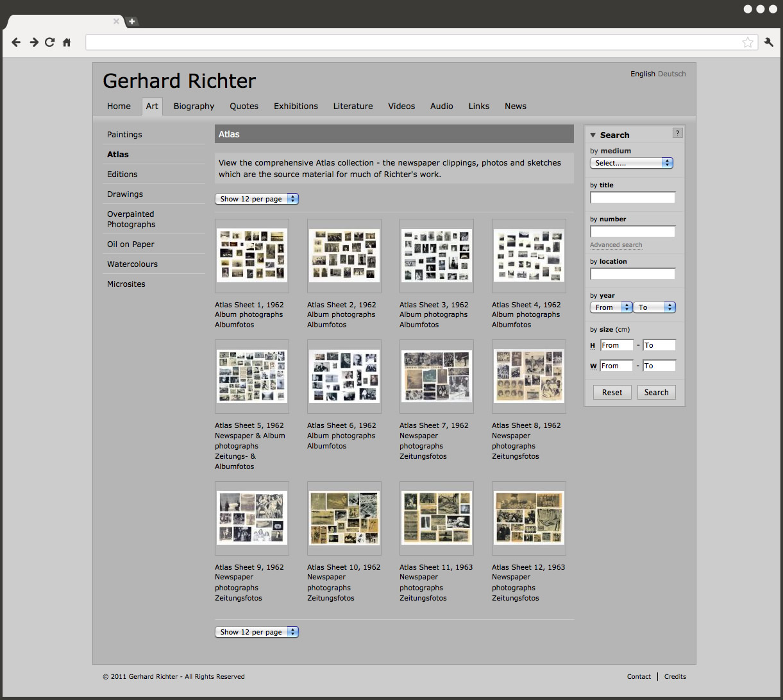
Task: Open the year From dropdown
Action: 610,307
